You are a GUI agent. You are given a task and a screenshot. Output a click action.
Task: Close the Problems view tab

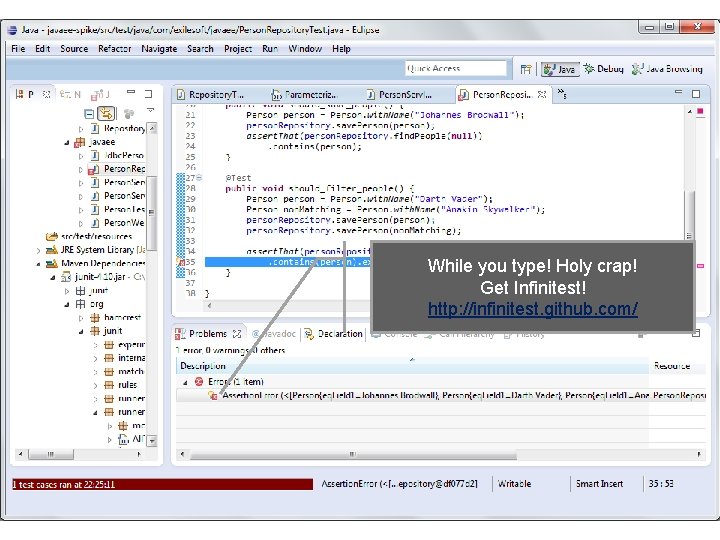(237, 334)
